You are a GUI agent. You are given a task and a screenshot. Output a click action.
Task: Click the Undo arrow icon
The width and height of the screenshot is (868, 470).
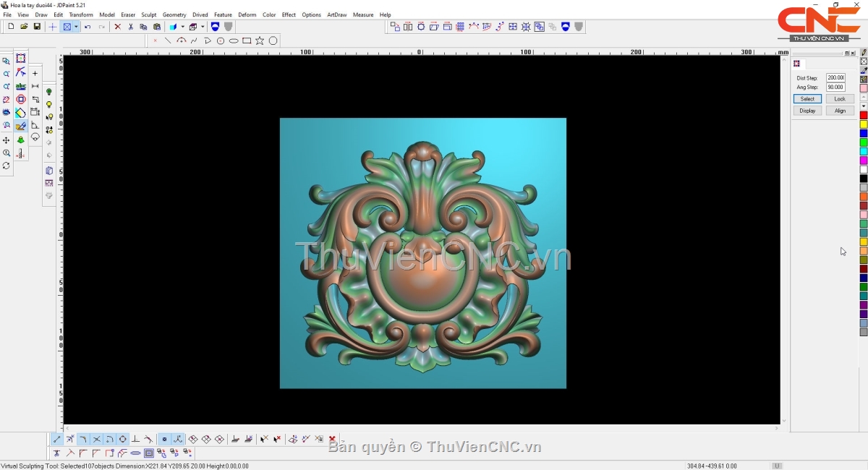click(x=88, y=27)
